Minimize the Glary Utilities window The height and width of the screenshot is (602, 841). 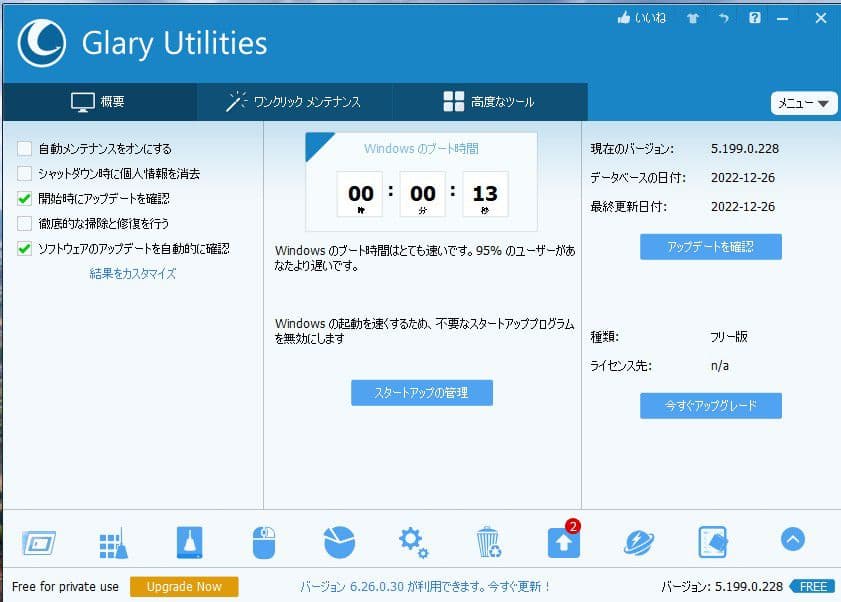[783, 18]
